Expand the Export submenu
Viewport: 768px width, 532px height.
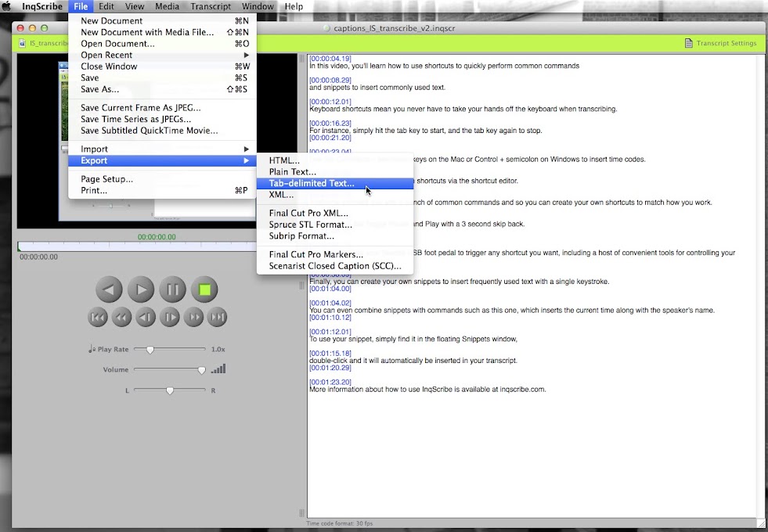point(162,160)
